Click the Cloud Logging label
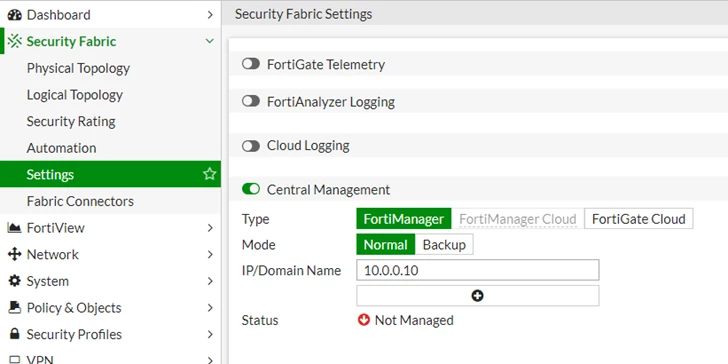The width and height of the screenshot is (728, 364). point(308,146)
